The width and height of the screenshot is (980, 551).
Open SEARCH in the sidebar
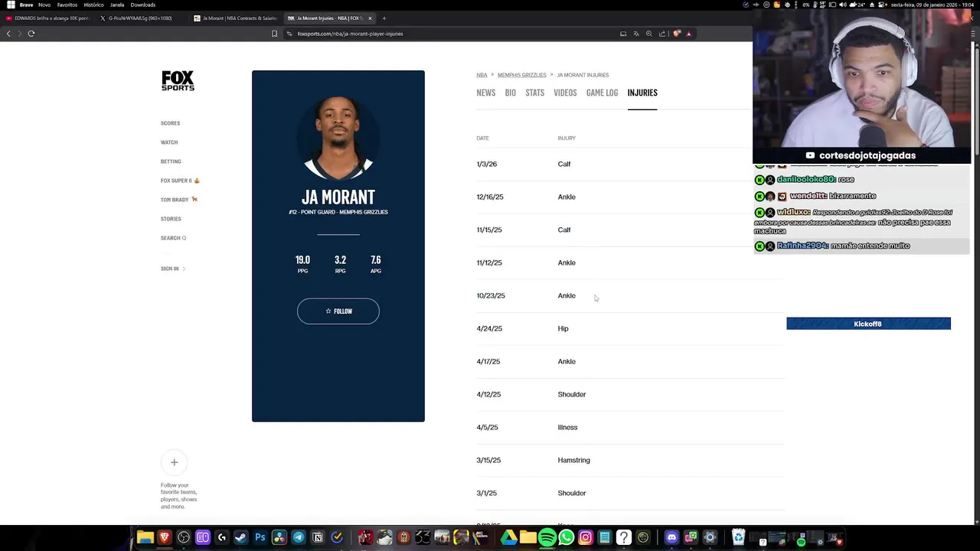(173, 238)
